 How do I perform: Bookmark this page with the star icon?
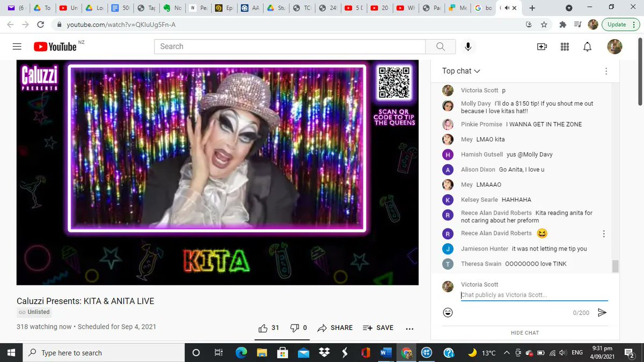(x=544, y=25)
